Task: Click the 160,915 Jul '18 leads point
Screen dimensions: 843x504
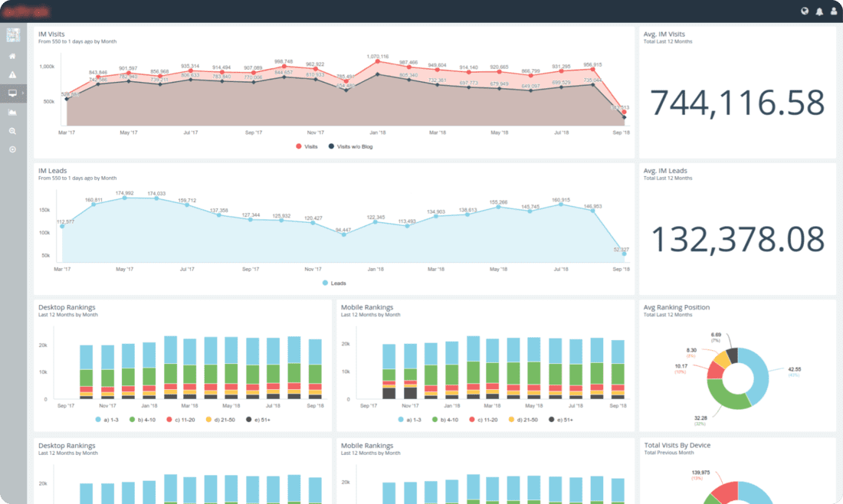Action: [561, 205]
